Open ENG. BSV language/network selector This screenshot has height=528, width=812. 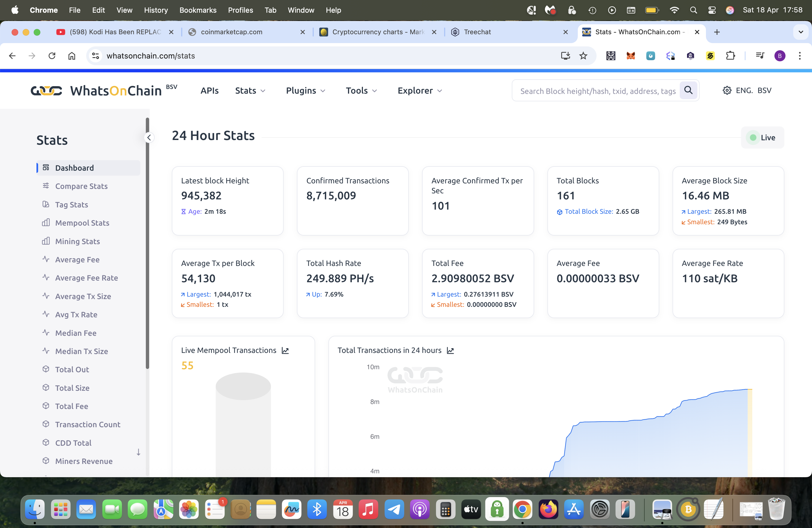click(x=753, y=90)
